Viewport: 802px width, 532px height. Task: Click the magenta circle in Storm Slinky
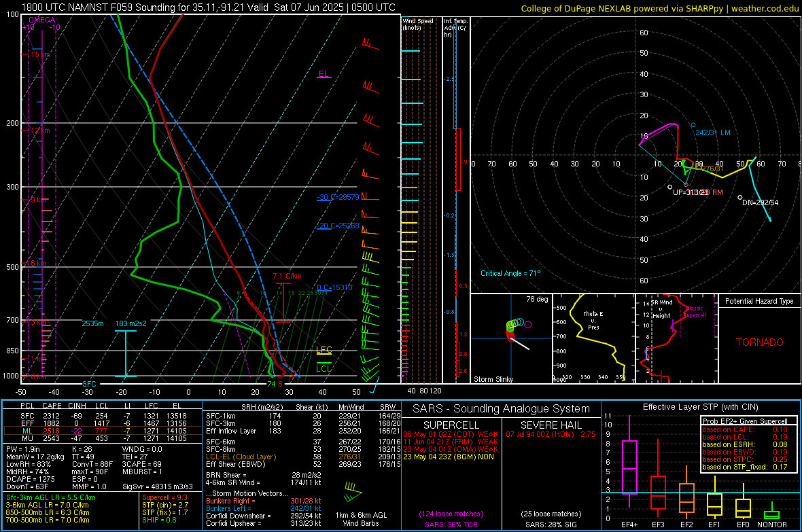[x=528, y=324]
